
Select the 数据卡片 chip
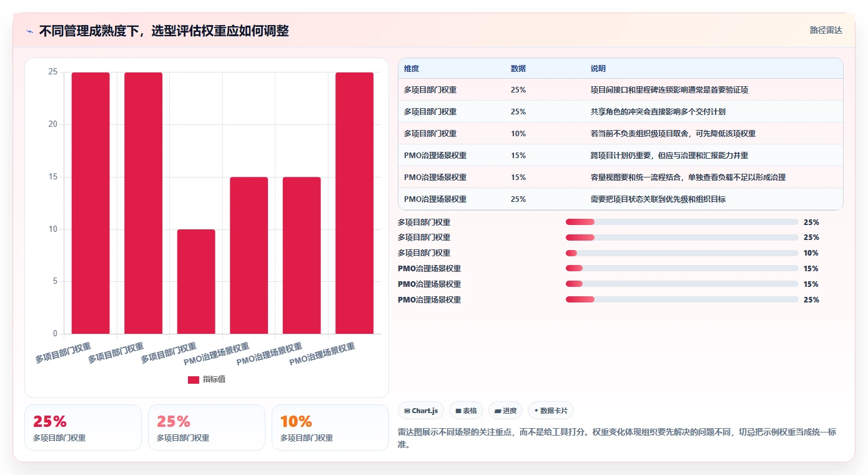click(x=551, y=411)
